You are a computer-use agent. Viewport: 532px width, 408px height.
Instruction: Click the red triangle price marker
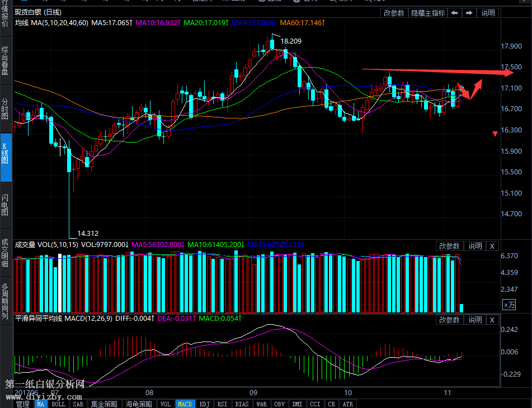(495, 134)
